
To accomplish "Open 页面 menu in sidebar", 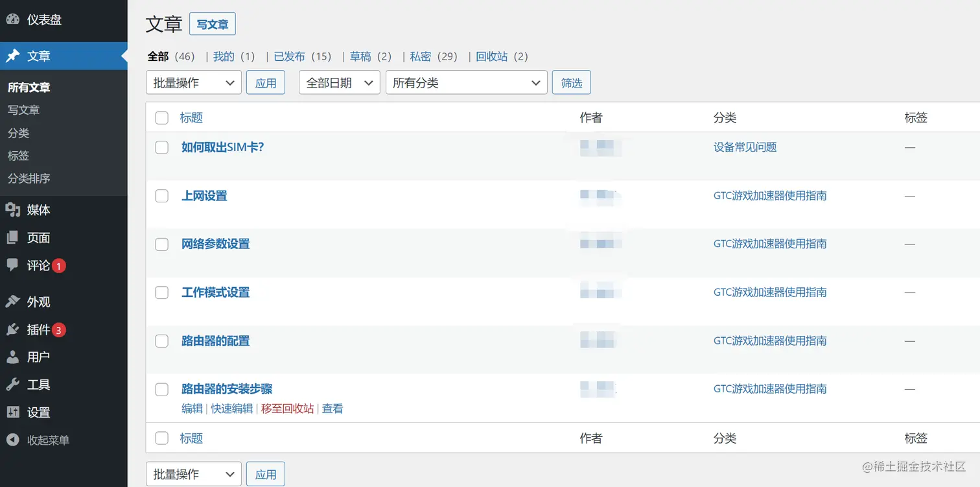I will click(39, 237).
